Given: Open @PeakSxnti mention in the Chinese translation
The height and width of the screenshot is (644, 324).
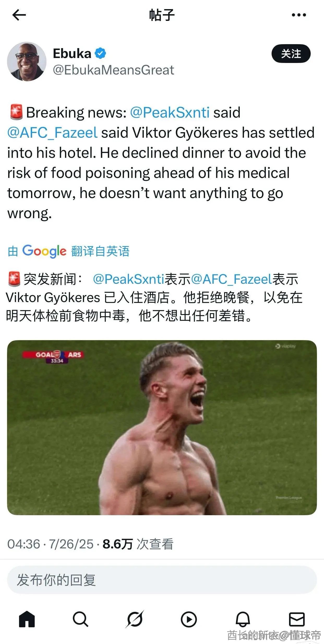Looking at the screenshot, I should point(128,279).
